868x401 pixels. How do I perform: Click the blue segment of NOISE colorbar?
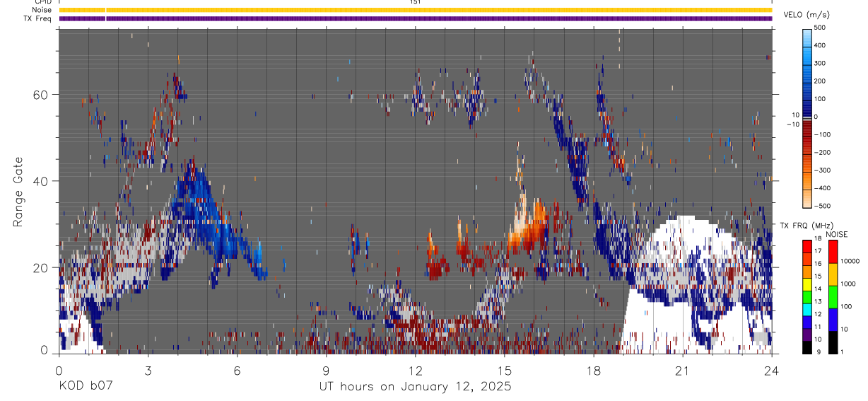pos(832,318)
